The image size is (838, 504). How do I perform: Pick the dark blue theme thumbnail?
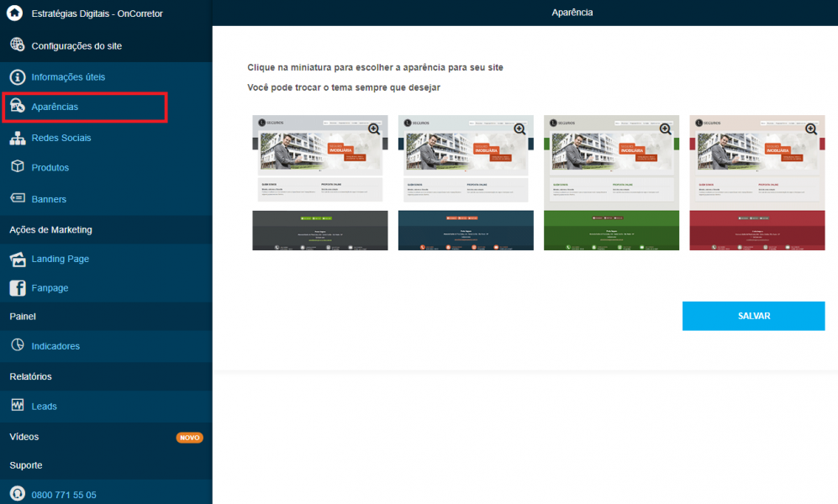pos(466,182)
